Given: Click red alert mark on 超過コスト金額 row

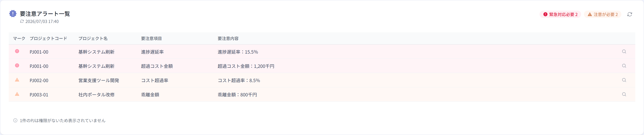Looking at the screenshot, I should point(17,65).
